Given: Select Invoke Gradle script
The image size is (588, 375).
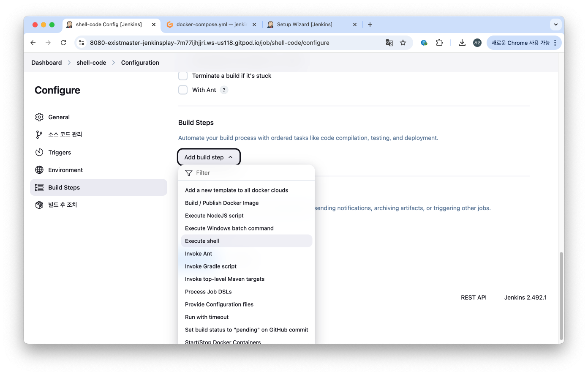Looking at the screenshot, I should 246,266.
